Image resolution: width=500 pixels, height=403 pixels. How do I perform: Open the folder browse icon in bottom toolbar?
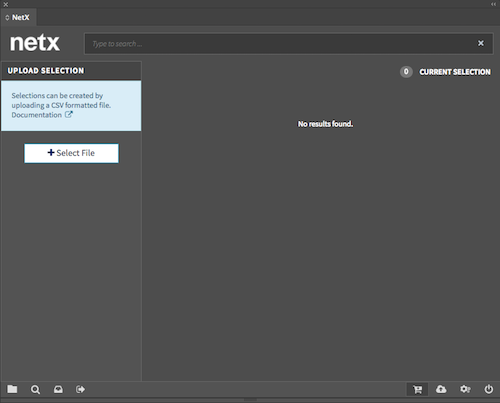(12, 389)
